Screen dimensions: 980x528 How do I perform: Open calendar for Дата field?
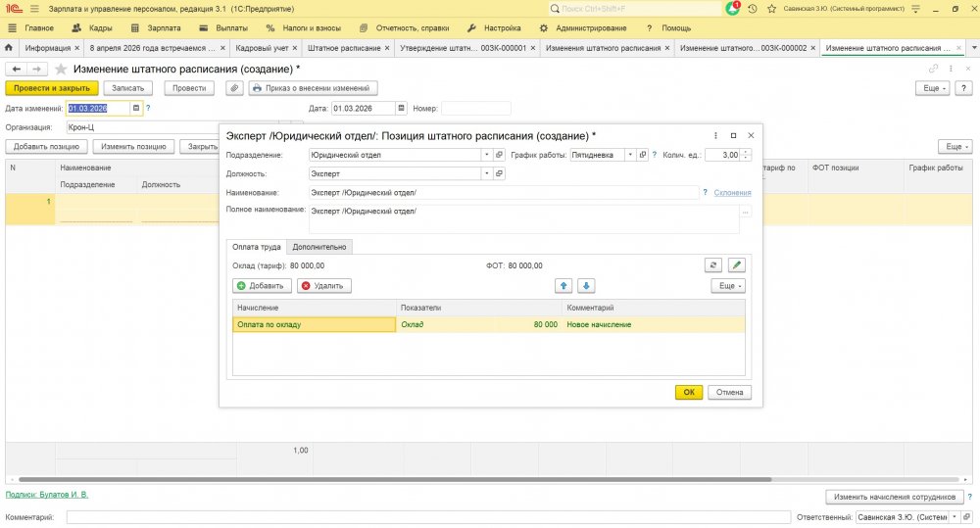(x=401, y=108)
